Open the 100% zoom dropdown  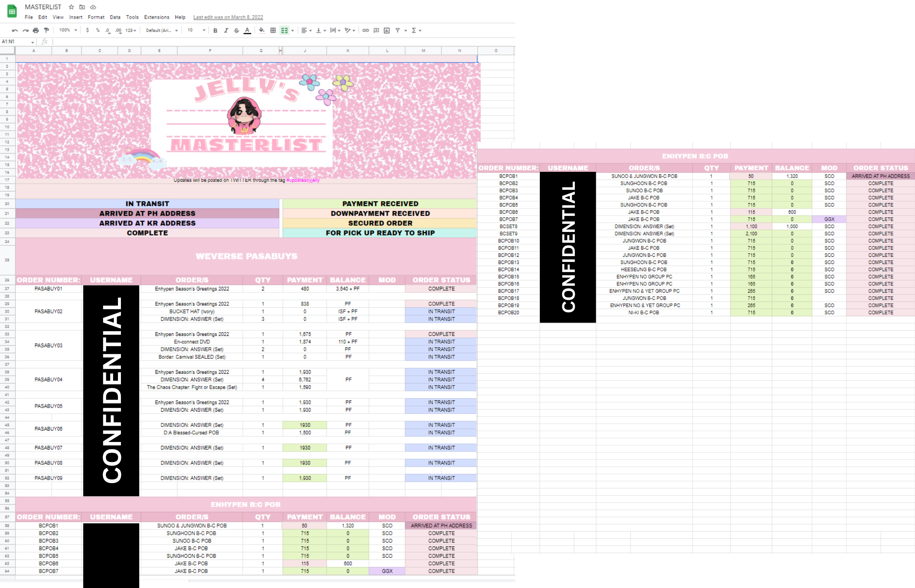[x=68, y=30]
